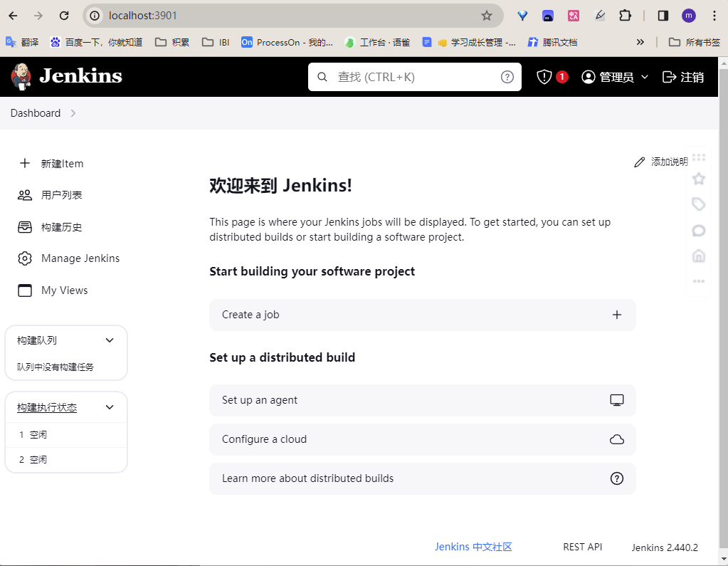
Task: Click the window icon beside My Views
Action: (25, 290)
